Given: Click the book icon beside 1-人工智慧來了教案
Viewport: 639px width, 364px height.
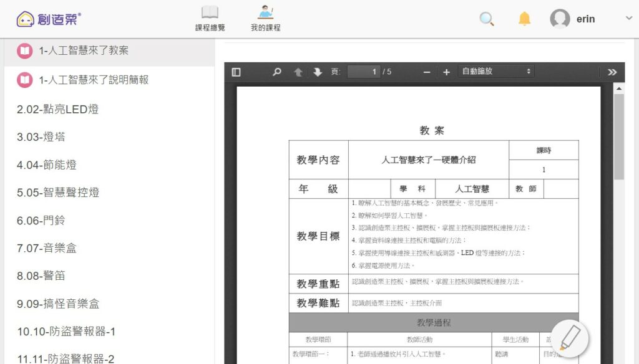Looking at the screenshot, I should tap(25, 51).
